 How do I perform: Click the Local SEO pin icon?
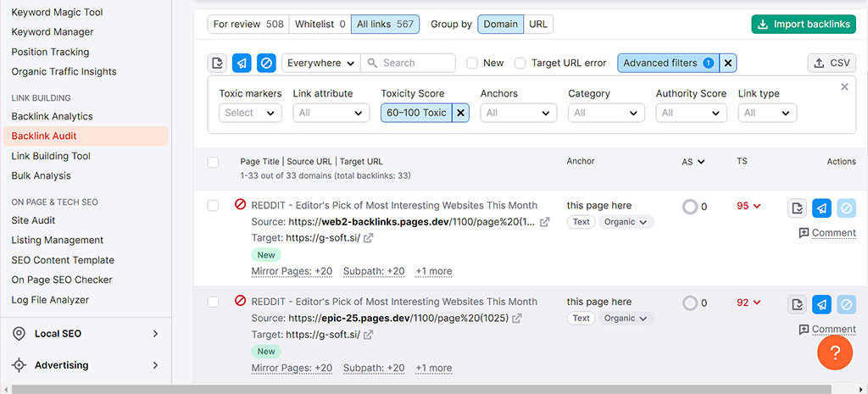point(19,334)
